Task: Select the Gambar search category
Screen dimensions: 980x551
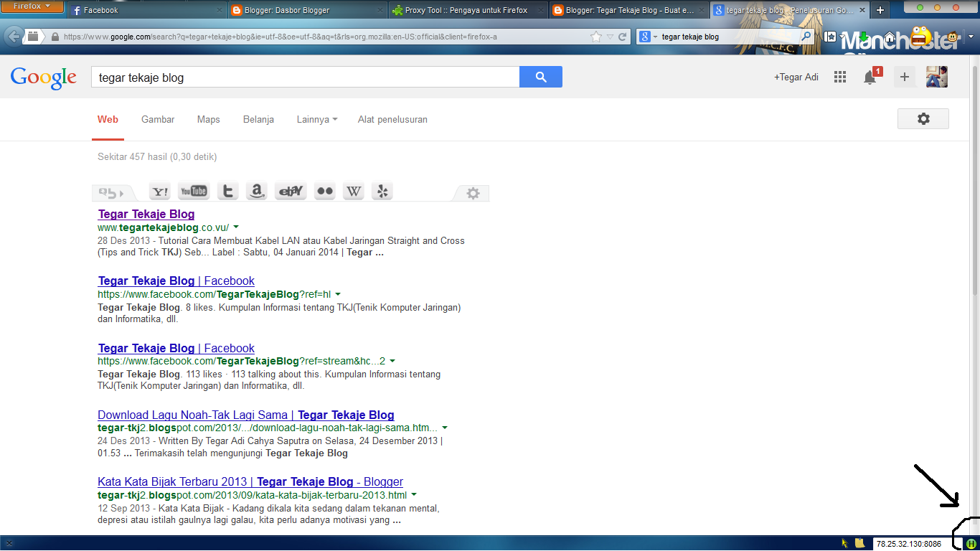Action: pyautogui.click(x=158, y=119)
